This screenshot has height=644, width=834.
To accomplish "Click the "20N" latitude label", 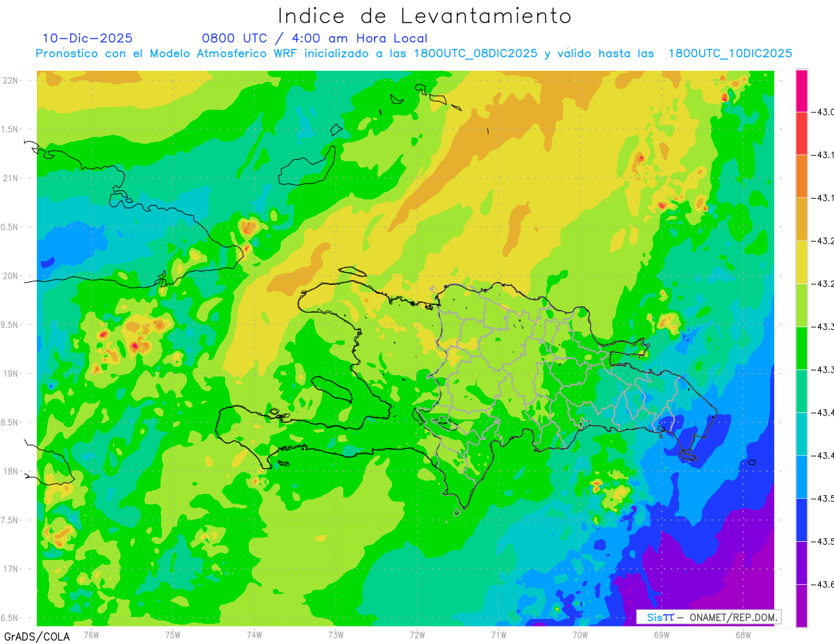I will point(10,276).
